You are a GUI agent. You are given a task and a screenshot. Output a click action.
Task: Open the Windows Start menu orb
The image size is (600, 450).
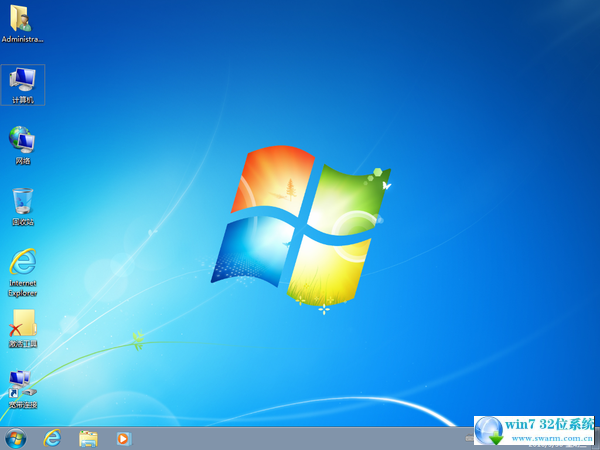coord(16,438)
